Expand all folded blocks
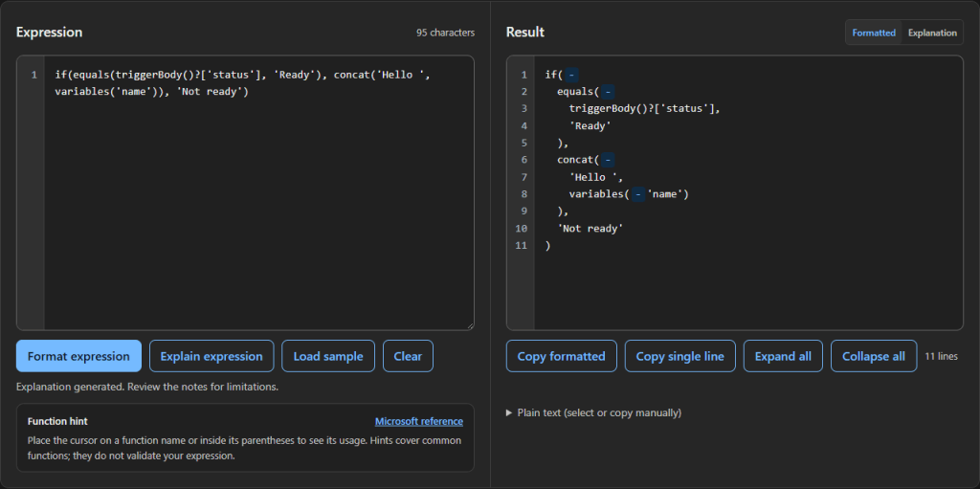980x489 pixels. (x=783, y=356)
